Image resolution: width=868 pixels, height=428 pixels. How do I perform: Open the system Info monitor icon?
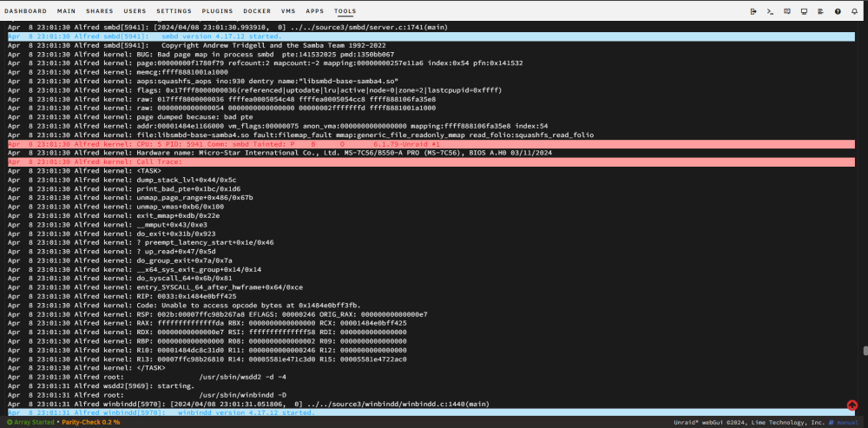pos(804,11)
